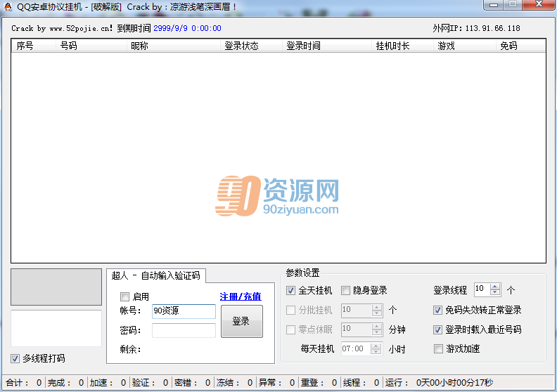
Task: Click the 密错 status bar entry
Action: point(192,383)
